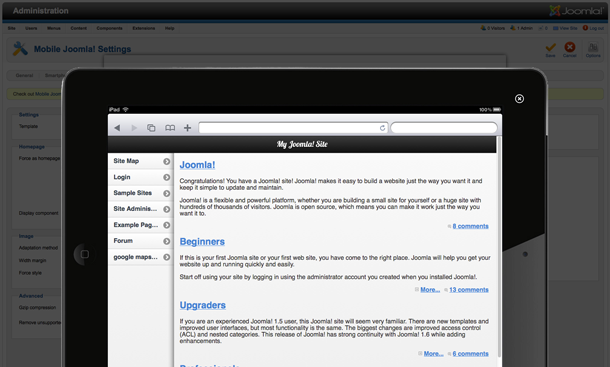Click the iPad Wi-Fi status icon
The height and width of the screenshot is (367, 610).
pos(126,109)
